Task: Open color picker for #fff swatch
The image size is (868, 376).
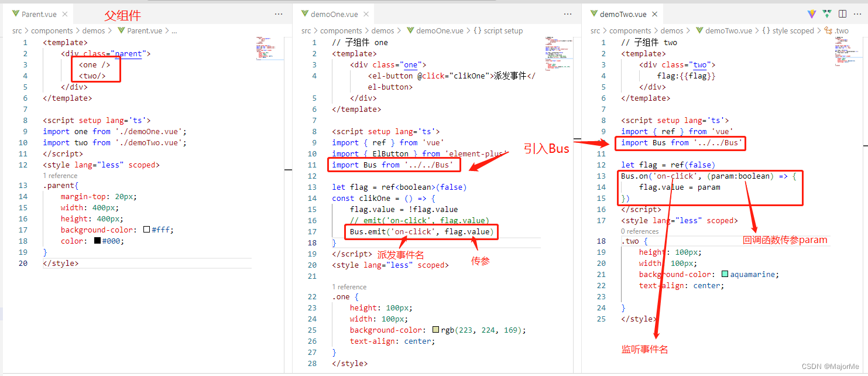Action: coord(147,230)
